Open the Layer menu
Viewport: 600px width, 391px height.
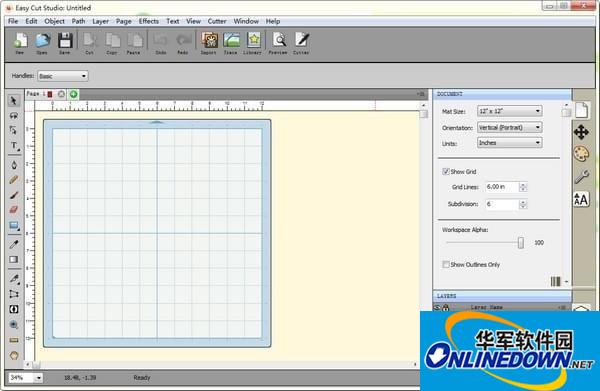(x=101, y=21)
